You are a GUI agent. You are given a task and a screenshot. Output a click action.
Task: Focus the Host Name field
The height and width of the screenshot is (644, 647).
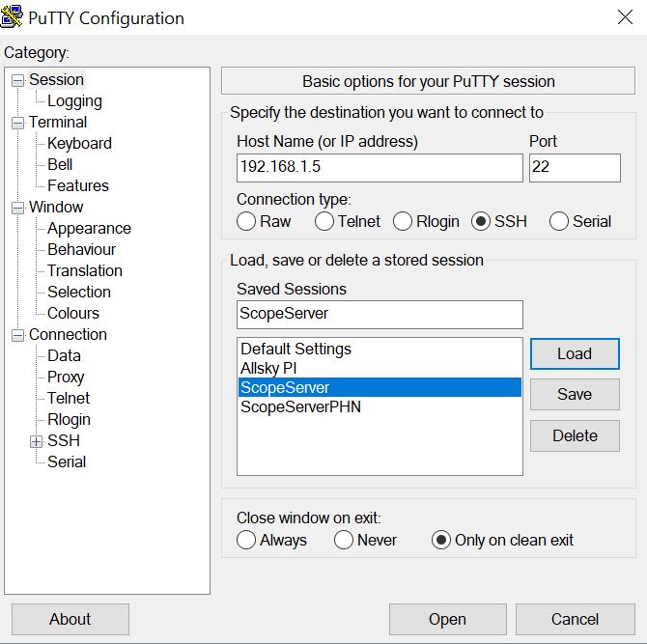click(380, 167)
